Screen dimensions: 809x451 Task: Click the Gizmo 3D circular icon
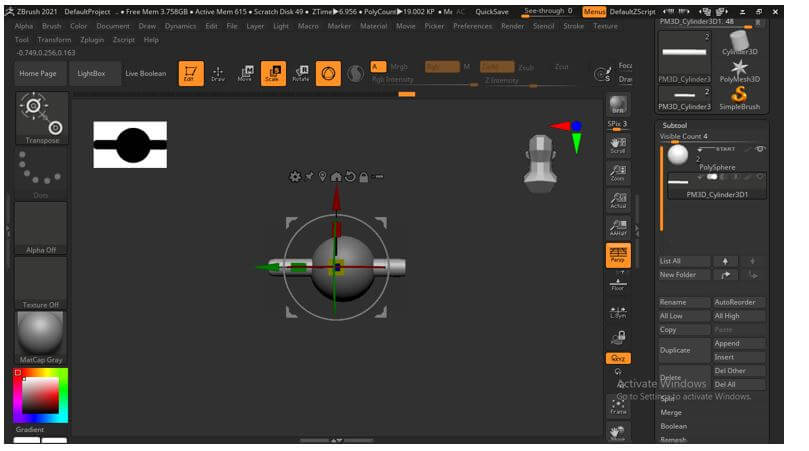click(328, 73)
